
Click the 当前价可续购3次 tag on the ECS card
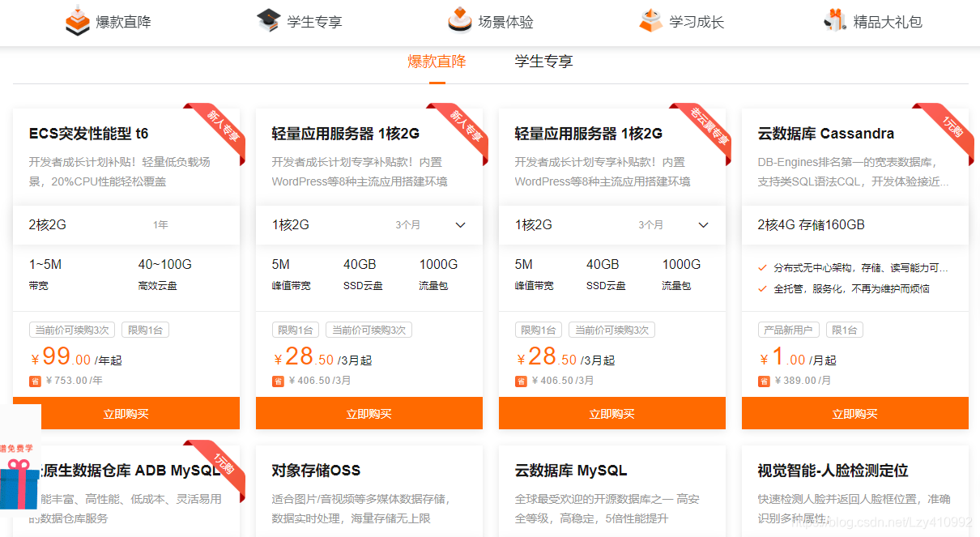pyautogui.click(x=73, y=330)
